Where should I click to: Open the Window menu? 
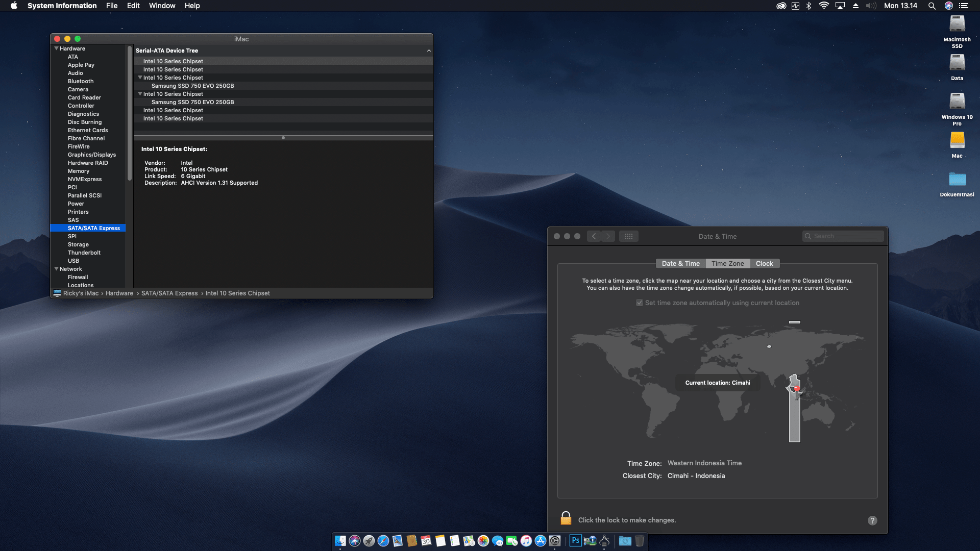[162, 6]
